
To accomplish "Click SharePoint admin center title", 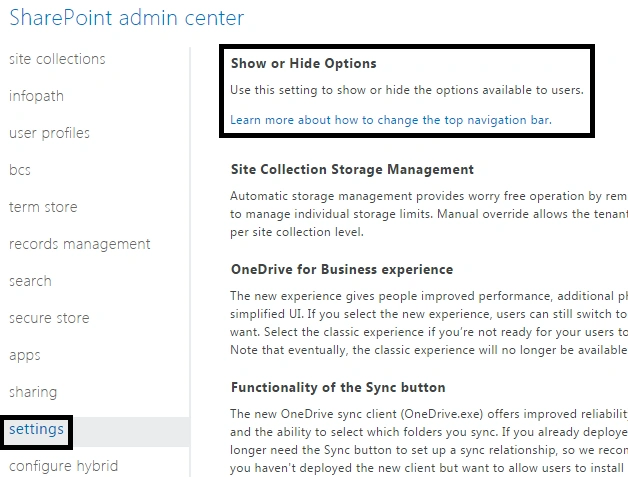I will tap(127, 18).
